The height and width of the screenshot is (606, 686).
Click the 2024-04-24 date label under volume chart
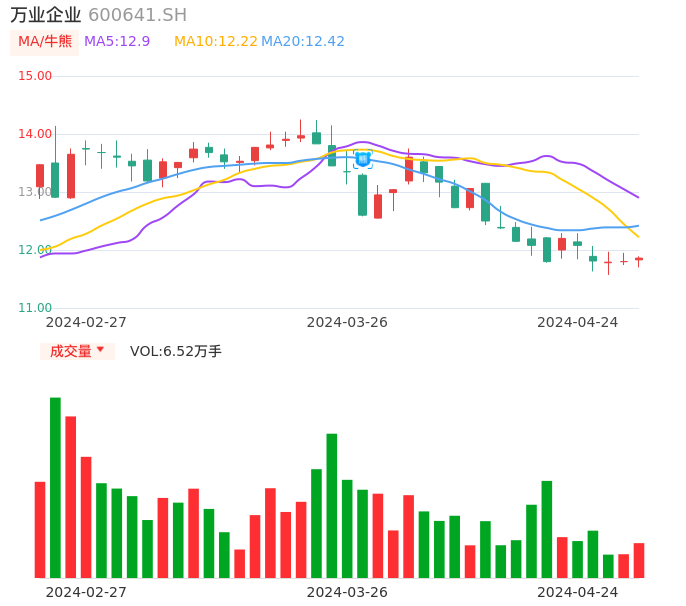point(578,592)
